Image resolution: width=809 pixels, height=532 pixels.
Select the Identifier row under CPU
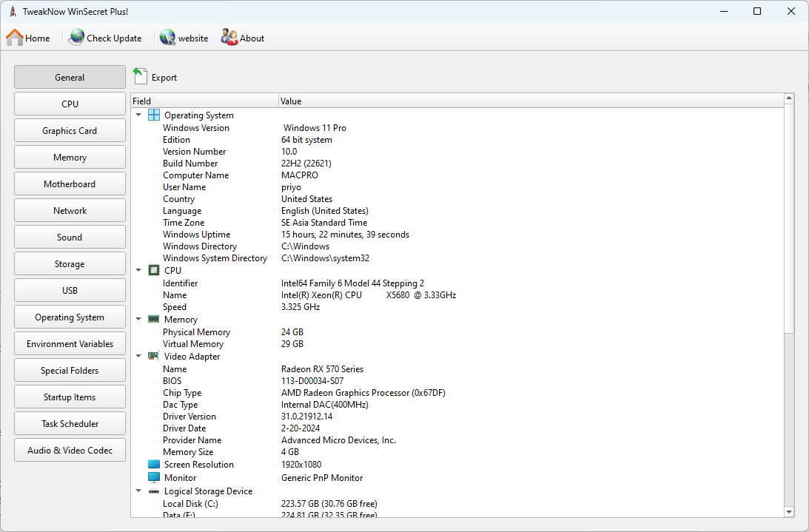457,283
